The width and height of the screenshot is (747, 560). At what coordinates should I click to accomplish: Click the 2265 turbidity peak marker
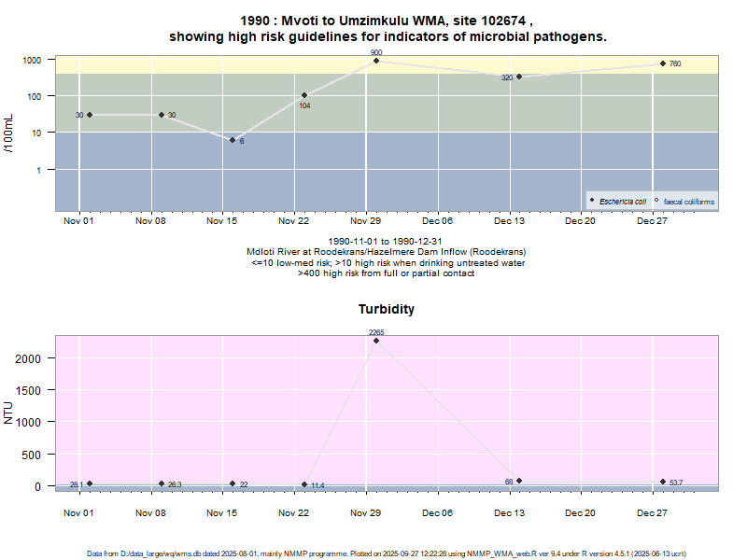click(x=376, y=341)
